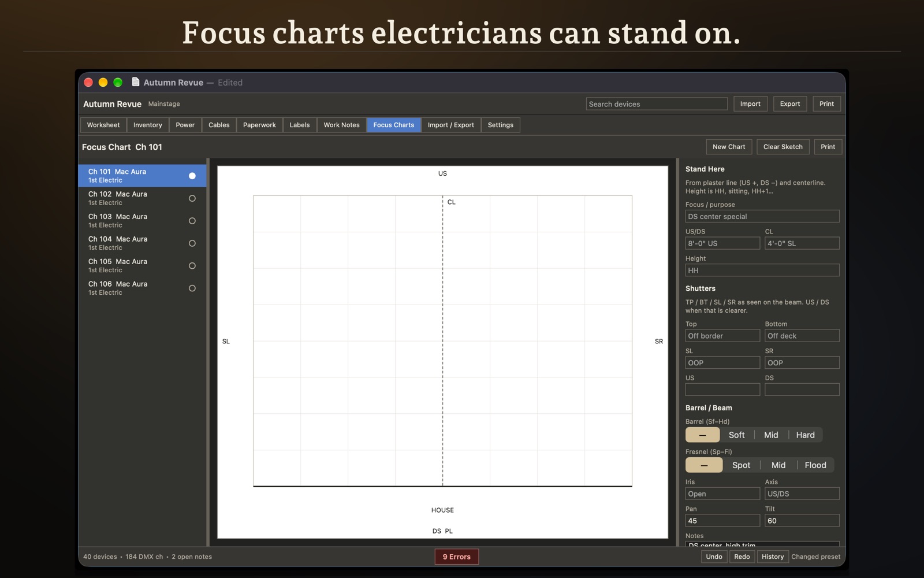Click the CL distance field

pos(802,243)
